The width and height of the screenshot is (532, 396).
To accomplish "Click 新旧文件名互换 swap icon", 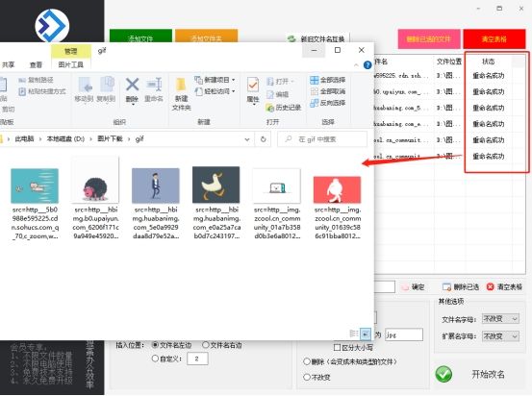I will point(291,38).
